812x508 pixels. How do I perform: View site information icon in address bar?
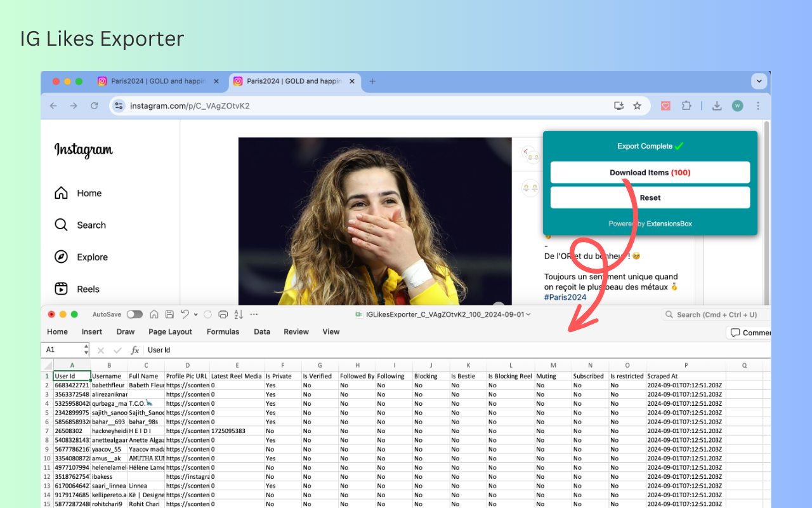(x=119, y=106)
